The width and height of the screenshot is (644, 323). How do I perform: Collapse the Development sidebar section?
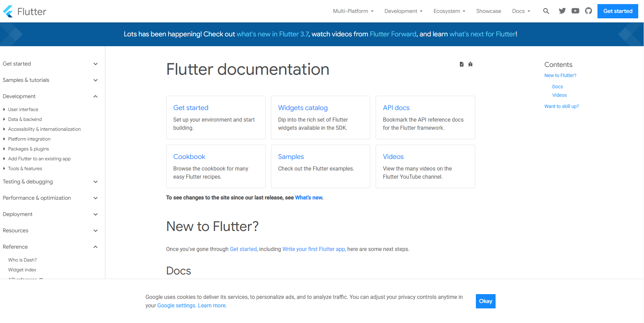pos(50,96)
